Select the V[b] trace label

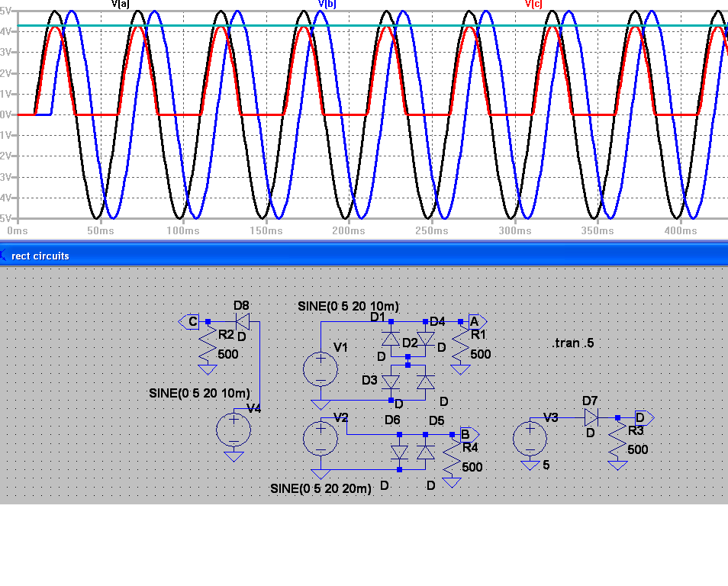327,4
